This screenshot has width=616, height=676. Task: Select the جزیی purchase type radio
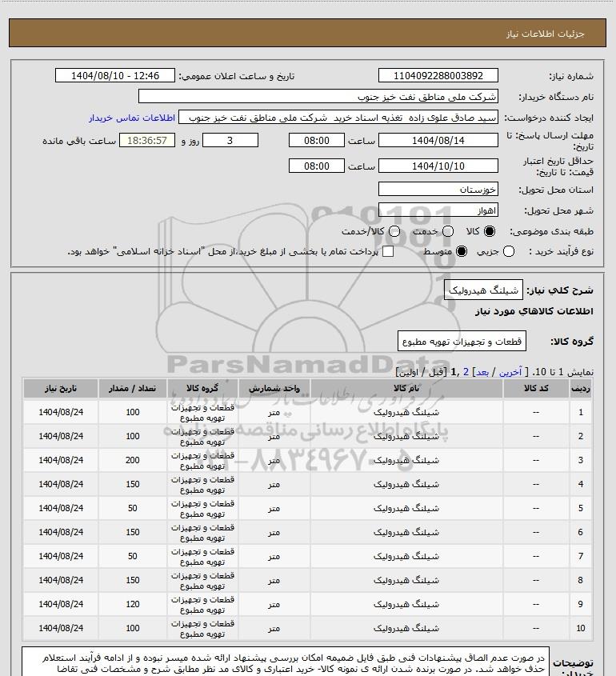(509, 251)
